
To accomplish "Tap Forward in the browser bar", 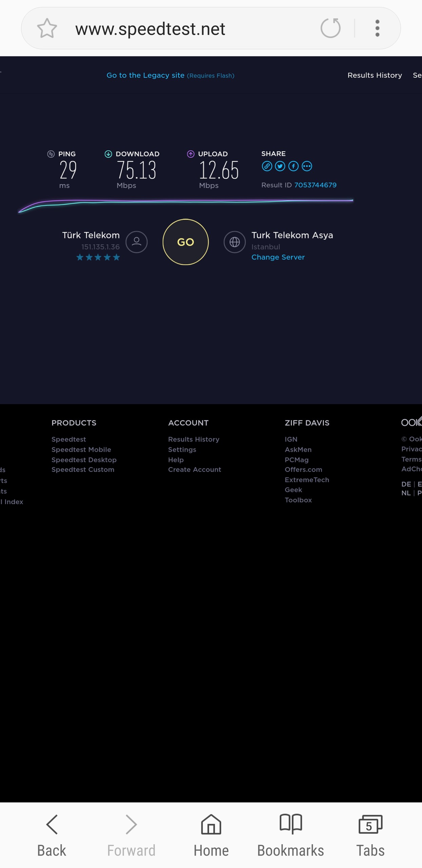I will click(x=131, y=835).
